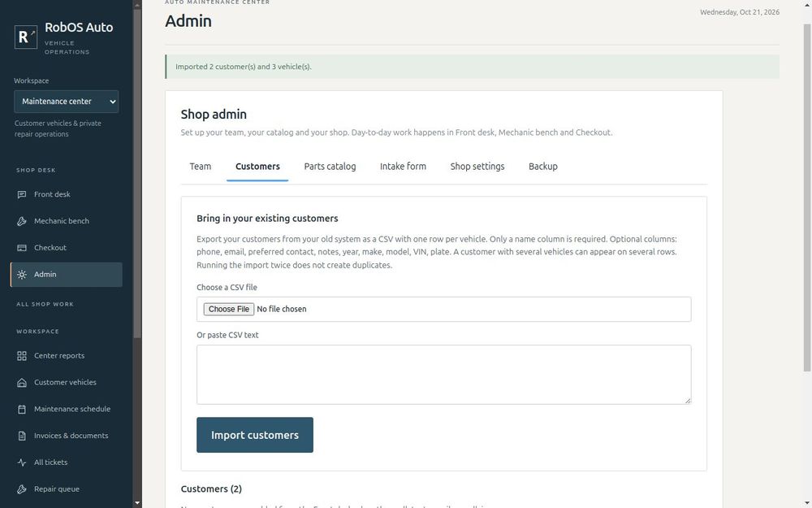
Task: Click the Customer vehicles garage icon
Action: coord(22,383)
